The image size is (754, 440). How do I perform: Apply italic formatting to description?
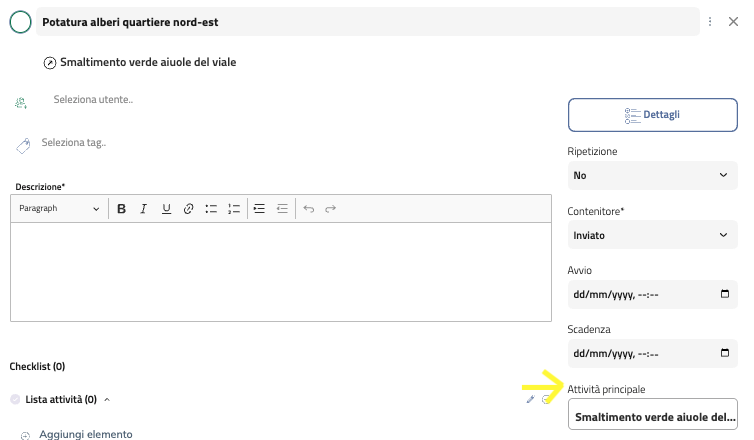pyautogui.click(x=143, y=209)
